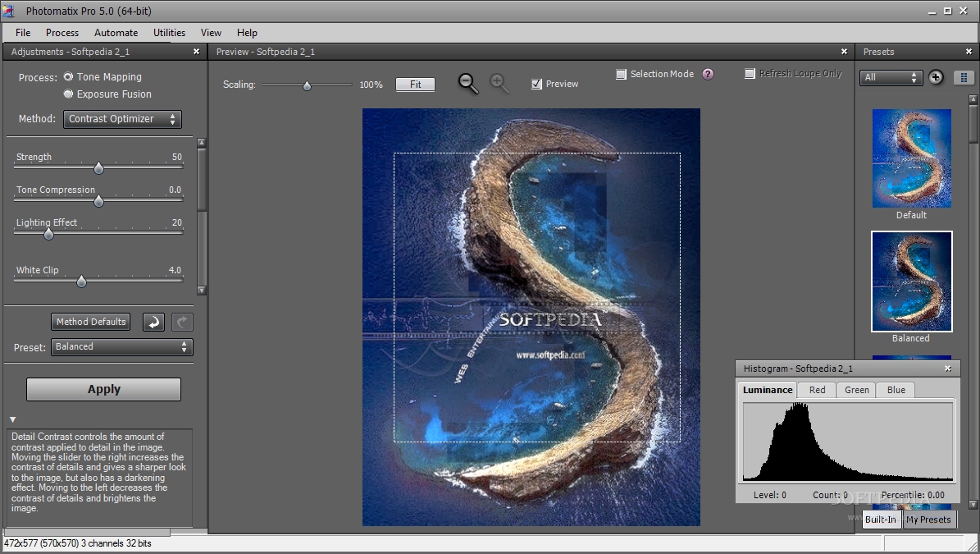This screenshot has width=980, height=554.
Task: Click the zoom out magnifier icon
Action: 468,83
